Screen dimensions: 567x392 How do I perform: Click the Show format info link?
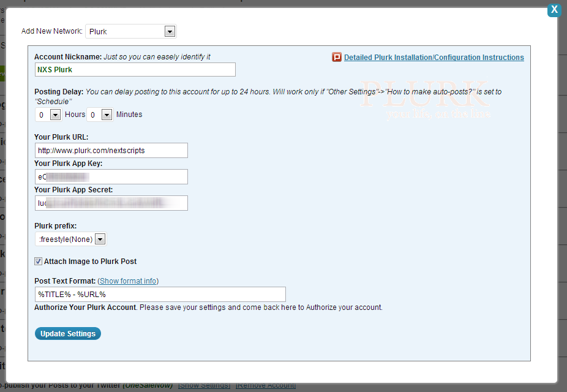[128, 281]
